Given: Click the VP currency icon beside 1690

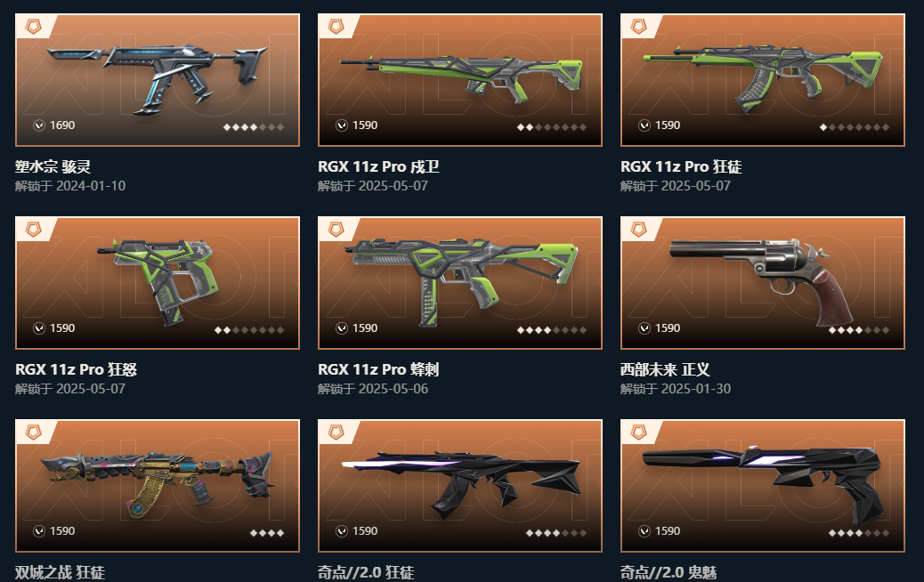Looking at the screenshot, I should click(x=39, y=125).
